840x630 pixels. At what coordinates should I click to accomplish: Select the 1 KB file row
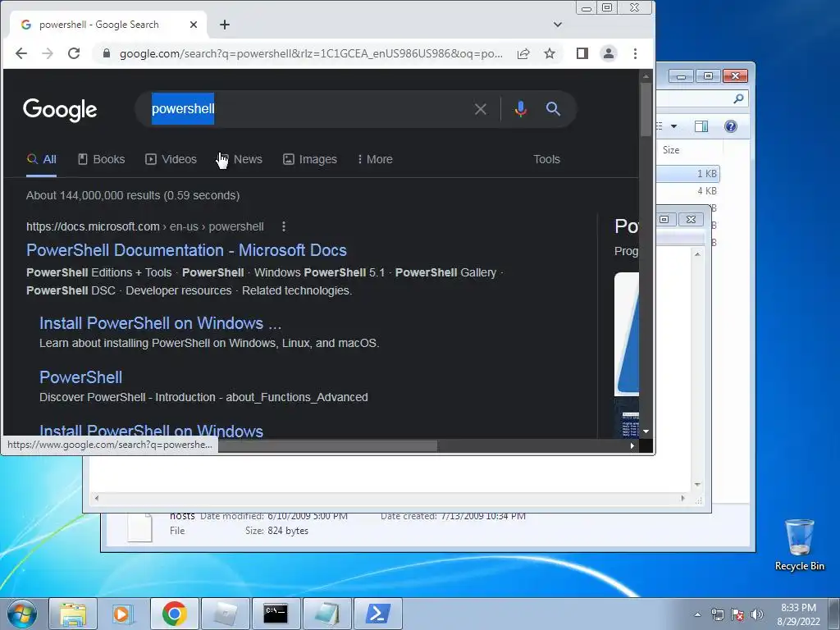688,174
